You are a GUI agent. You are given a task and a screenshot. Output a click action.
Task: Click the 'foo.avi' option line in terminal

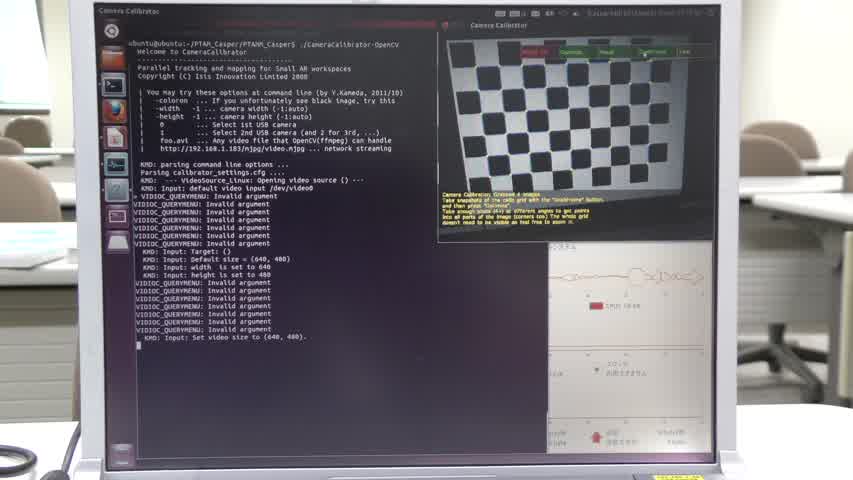[x=276, y=140]
